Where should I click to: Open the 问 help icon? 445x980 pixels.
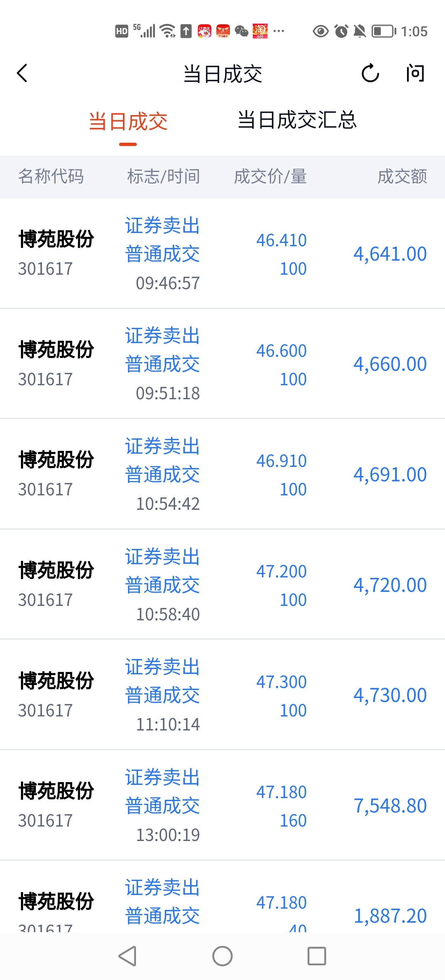tap(415, 73)
